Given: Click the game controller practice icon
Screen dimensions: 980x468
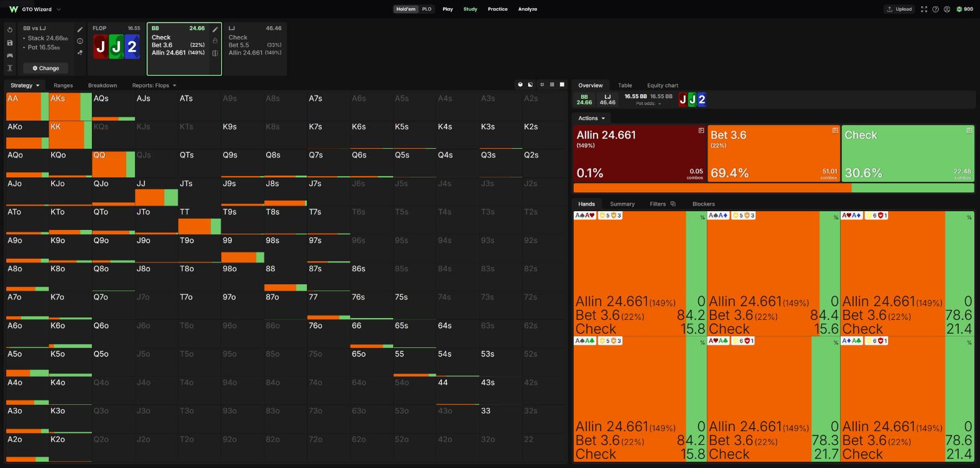Looking at the screenshot, I should pyautogui.click(x=10, y=55).
